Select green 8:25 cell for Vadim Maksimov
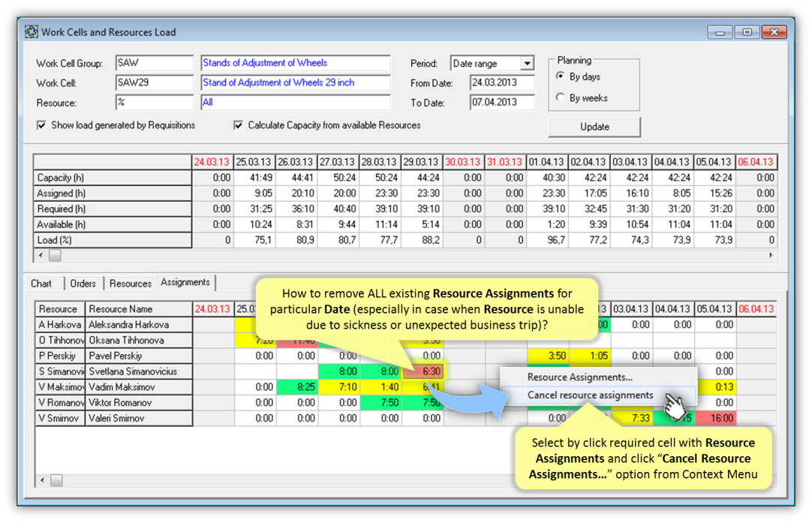 pyautogui.click(x=296, y=387)
